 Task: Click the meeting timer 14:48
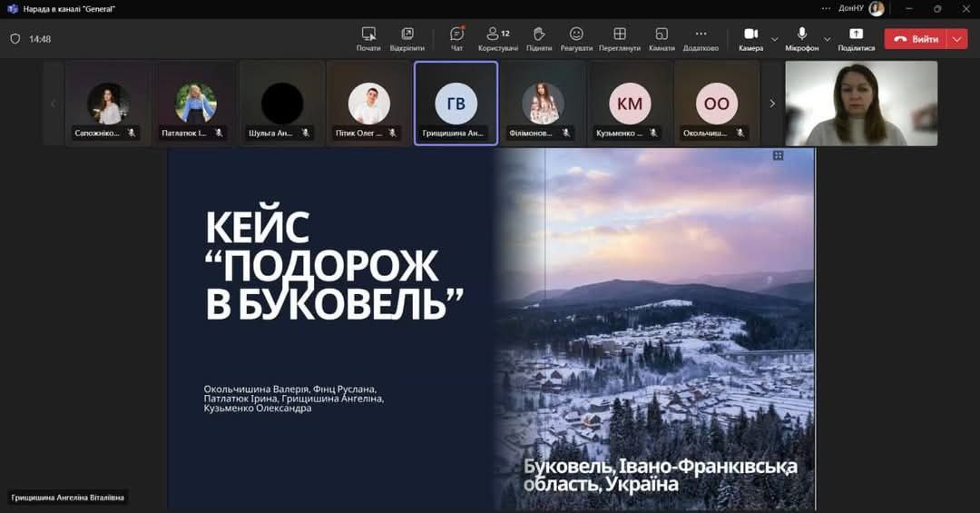pyautogui.click(x=40, y=39)
